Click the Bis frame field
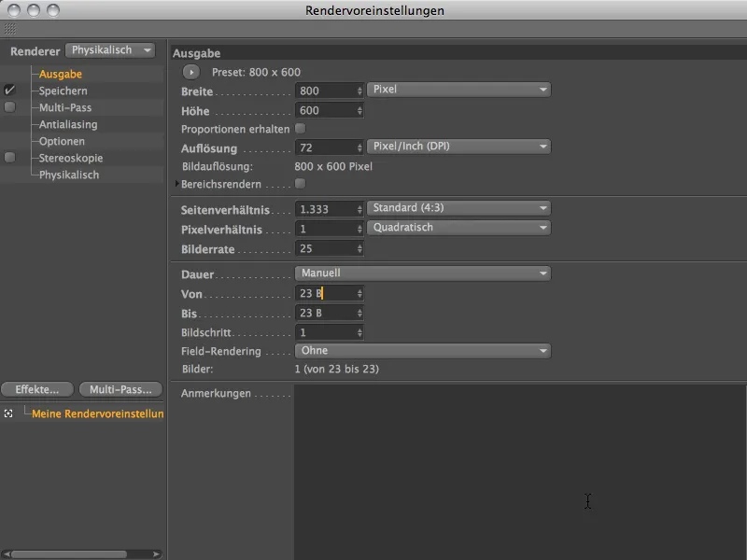 325,314
